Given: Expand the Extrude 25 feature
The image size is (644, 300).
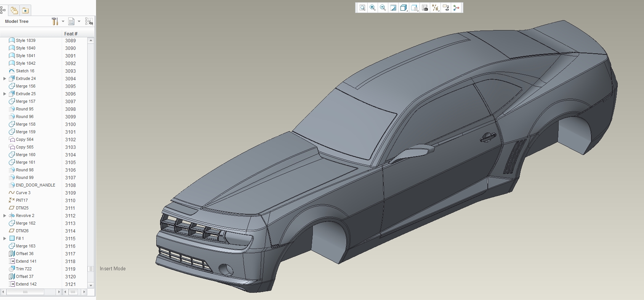Looking at the screenshot, I should pos(5,94).
